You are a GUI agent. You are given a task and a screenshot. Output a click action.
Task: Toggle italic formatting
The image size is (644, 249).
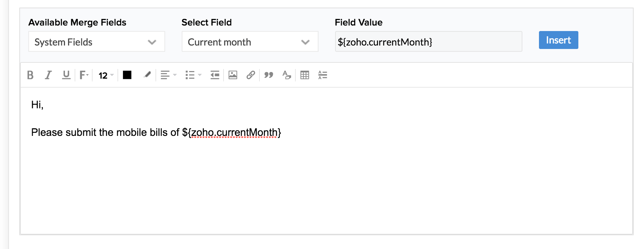click(x=48, y=75)
